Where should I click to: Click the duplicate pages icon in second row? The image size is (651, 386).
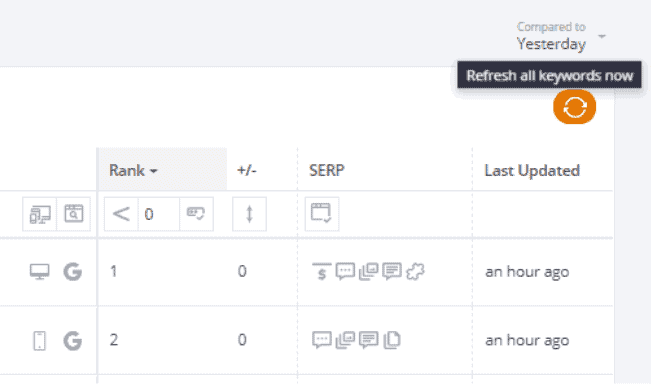click(x=392, y=340)
